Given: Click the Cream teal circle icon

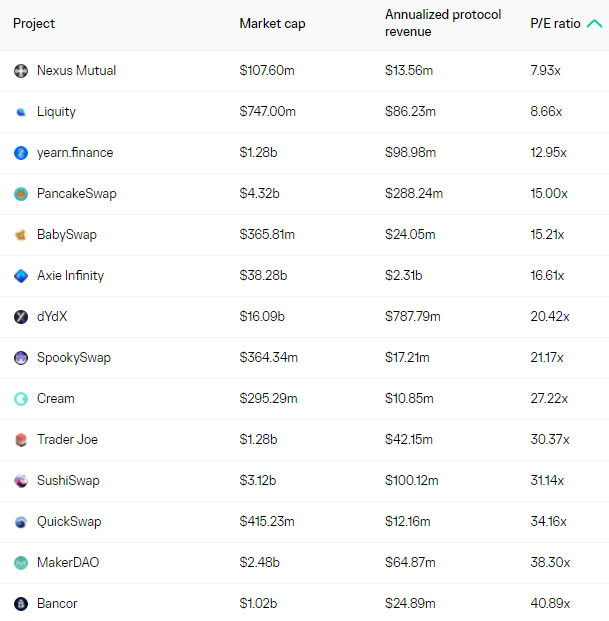Looking at the screenshot, I should [21, 399].
